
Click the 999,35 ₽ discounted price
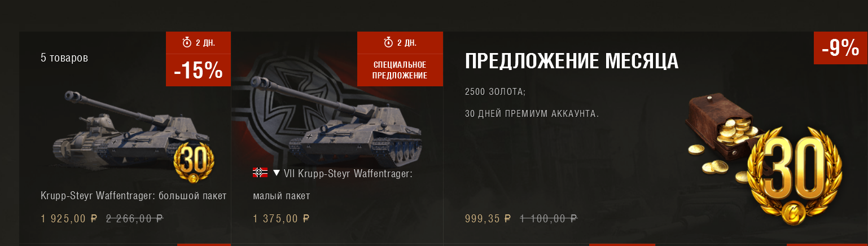pos(488,218)
